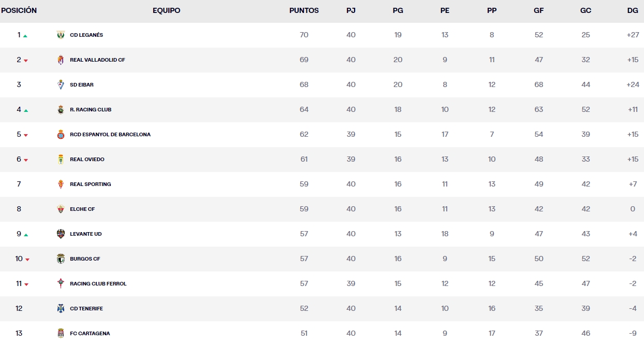Click the CD Leganés team crest
Screen dimensions: 644x343
tap(61, 35)
